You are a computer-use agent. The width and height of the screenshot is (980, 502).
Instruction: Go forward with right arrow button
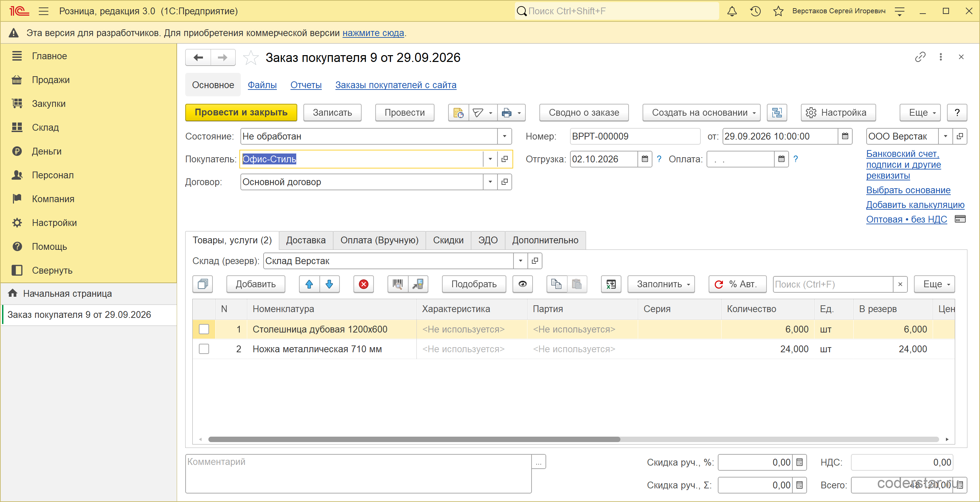[223, 58]
